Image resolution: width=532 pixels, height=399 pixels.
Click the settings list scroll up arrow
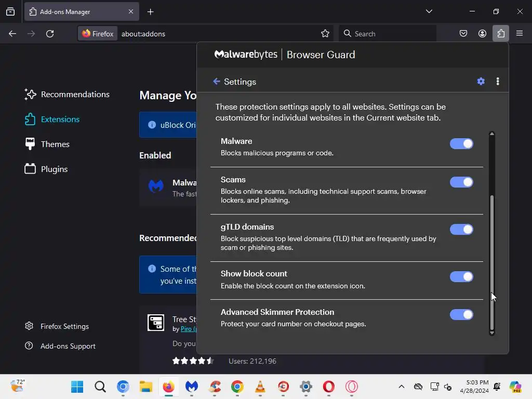tap(492, 134)
